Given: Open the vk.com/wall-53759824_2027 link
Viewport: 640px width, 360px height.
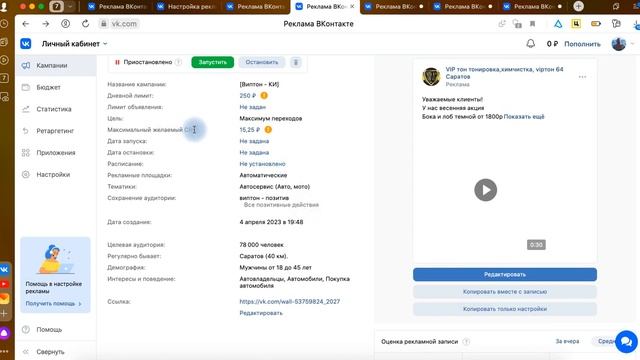Looking at the screenshot, I should 289,302.
